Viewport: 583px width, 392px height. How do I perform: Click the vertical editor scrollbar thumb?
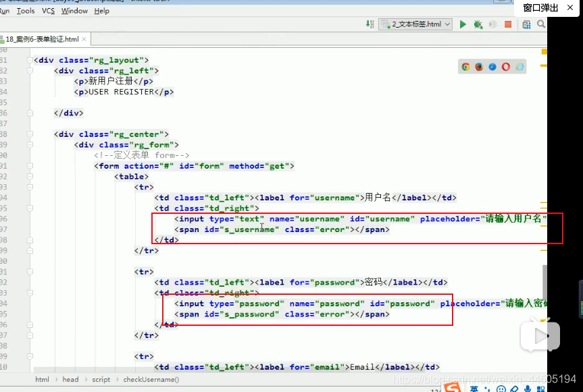click(x=544, y=282)
